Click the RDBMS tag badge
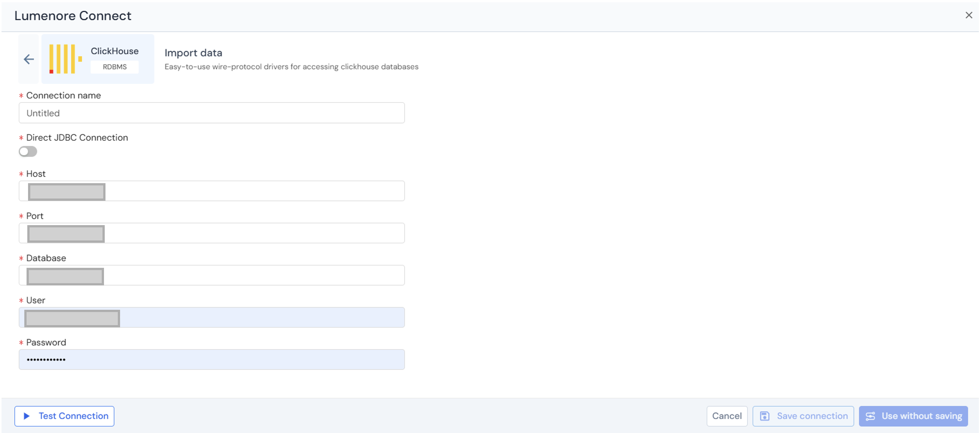This screenshot has height=433, width=980. [x=114, y=67]
